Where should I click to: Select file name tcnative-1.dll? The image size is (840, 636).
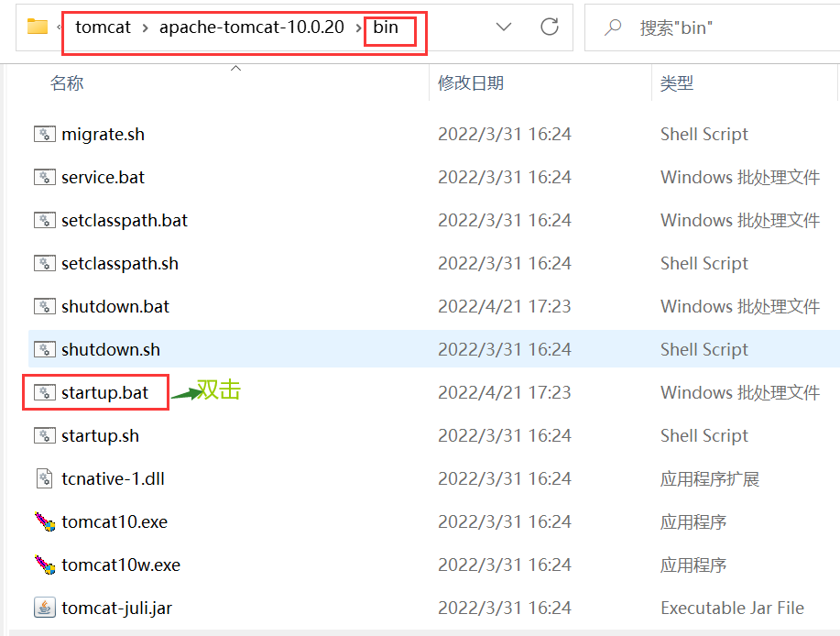113,478
